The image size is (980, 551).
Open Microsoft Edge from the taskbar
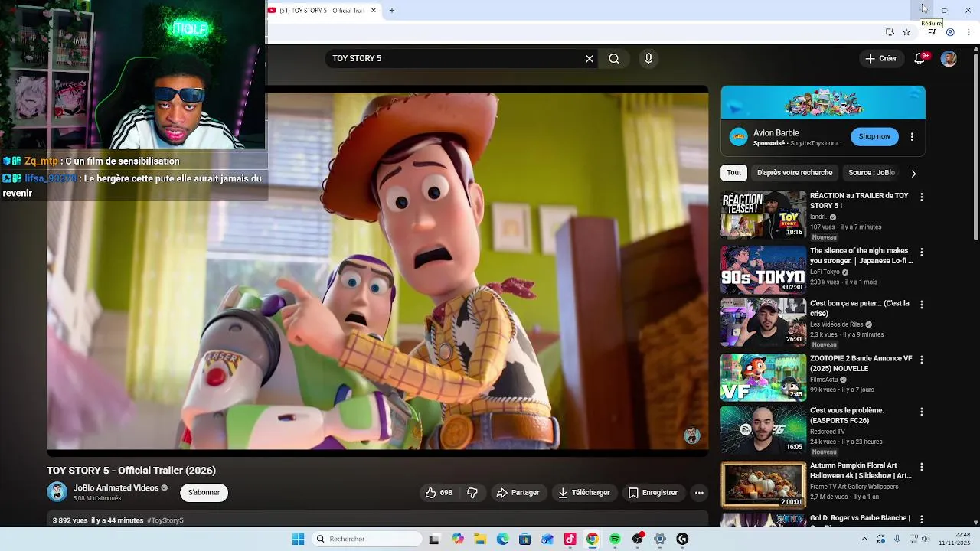502,540
